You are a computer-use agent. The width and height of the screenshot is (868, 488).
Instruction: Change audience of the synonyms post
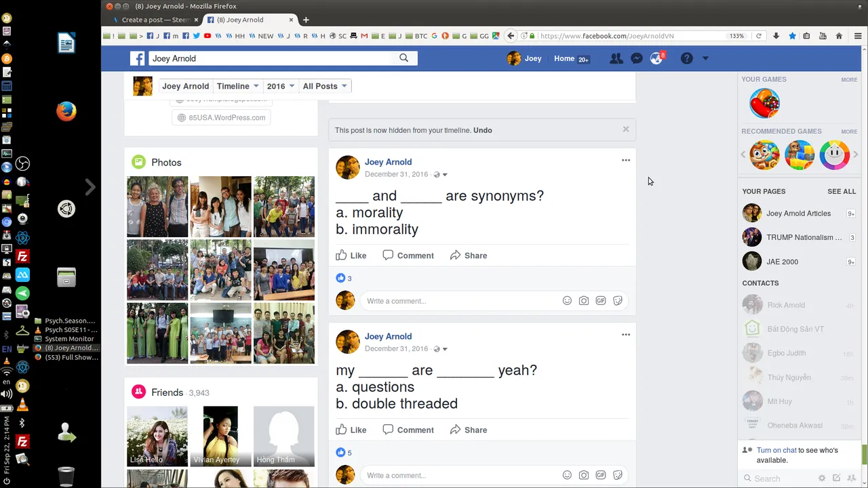(x=440, y=175)
